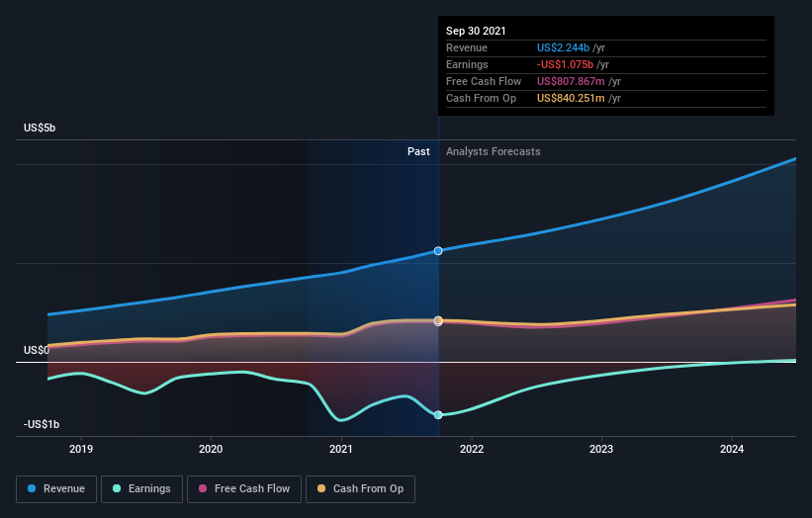Click the Analysts Forecasts label
The width and height of the screenshot is (812, 518).
pyautogui.click(x=493, y=151)
